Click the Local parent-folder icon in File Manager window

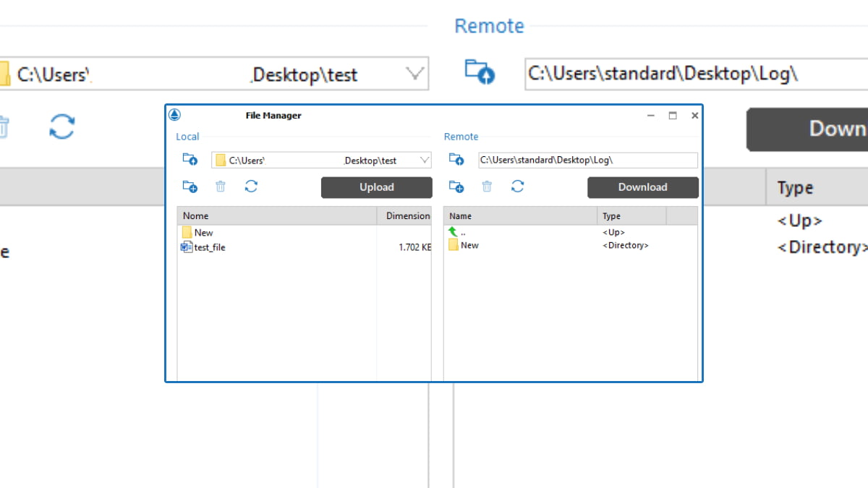(x=190, y=160)
